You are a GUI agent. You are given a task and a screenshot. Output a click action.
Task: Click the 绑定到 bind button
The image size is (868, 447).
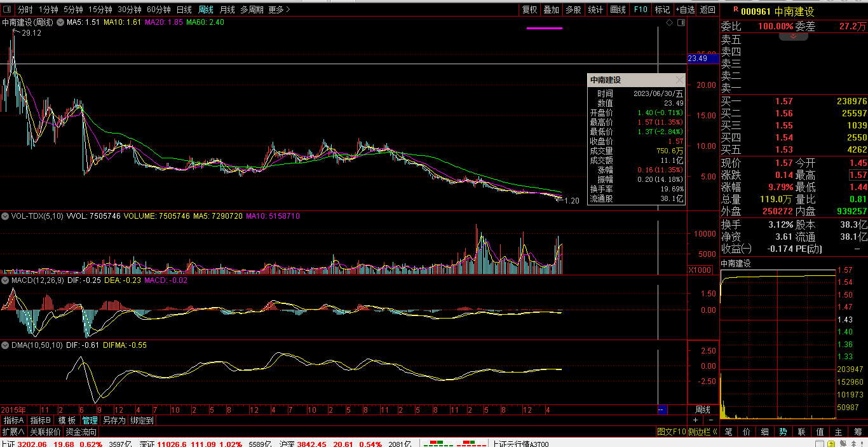click(x=142, y=420)
